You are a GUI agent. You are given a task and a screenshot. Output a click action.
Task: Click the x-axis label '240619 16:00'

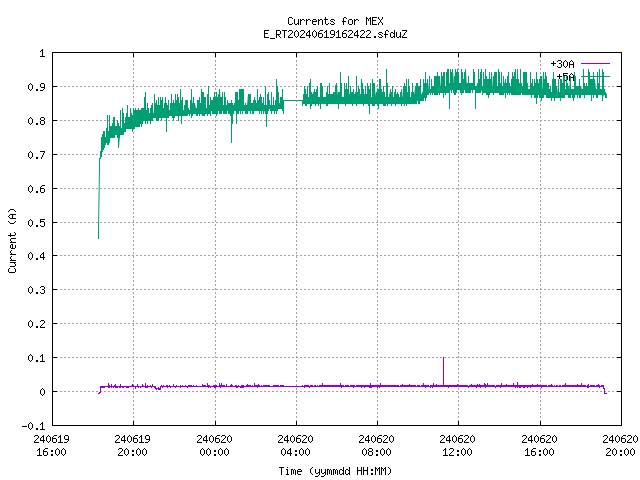point(51,445)
